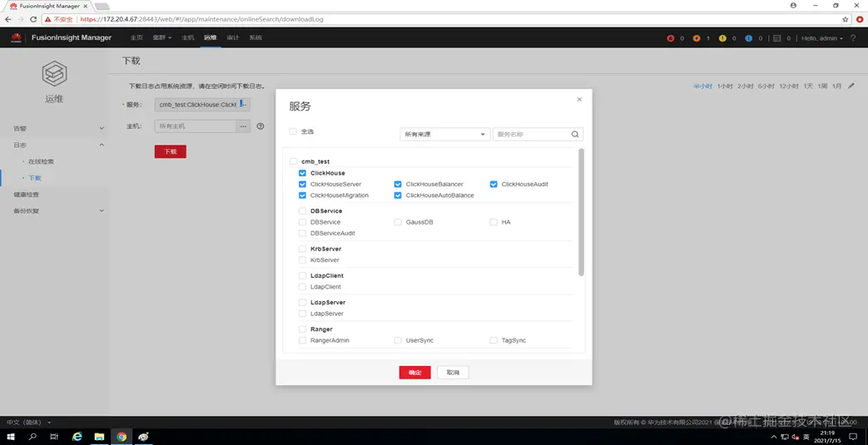Check the 全选 select-all checkbox
Image resolution: width=868 pixels, height=445 pixels.
[293, 131]
